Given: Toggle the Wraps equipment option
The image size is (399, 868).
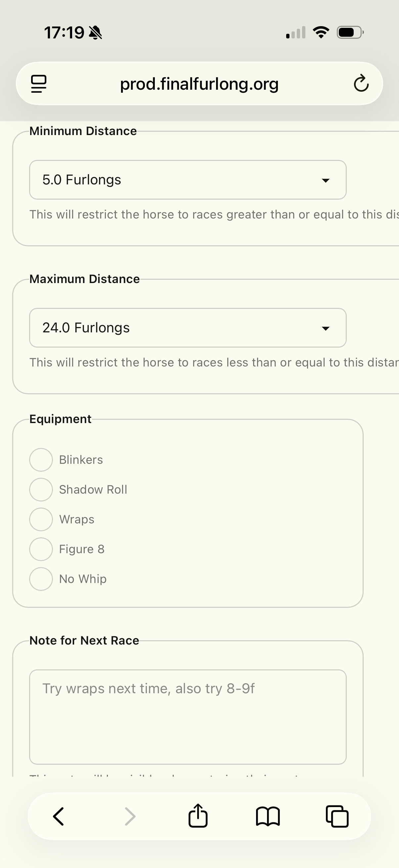Looking at the screenshot, I should 41,519.
